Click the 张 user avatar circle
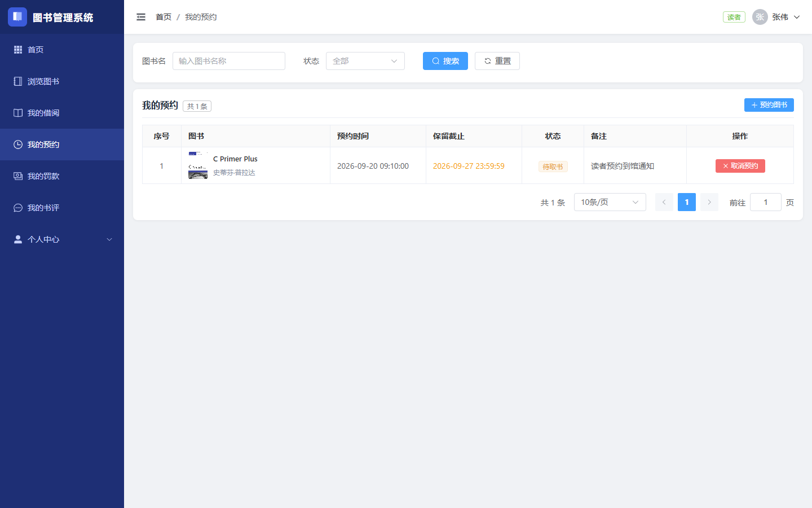Image resolution: width=812 pixels, height=508 pixels. [x=760, y=17]
